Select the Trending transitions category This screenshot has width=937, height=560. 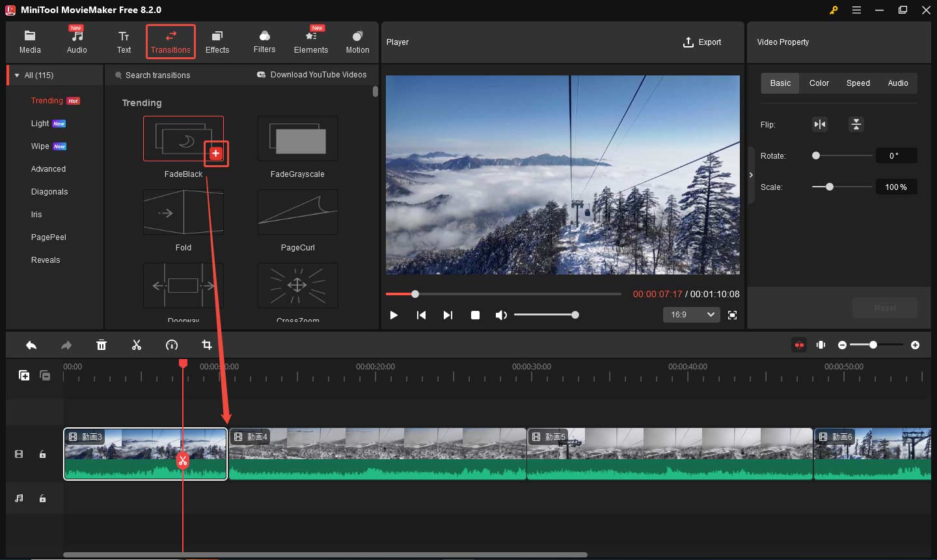55,101
